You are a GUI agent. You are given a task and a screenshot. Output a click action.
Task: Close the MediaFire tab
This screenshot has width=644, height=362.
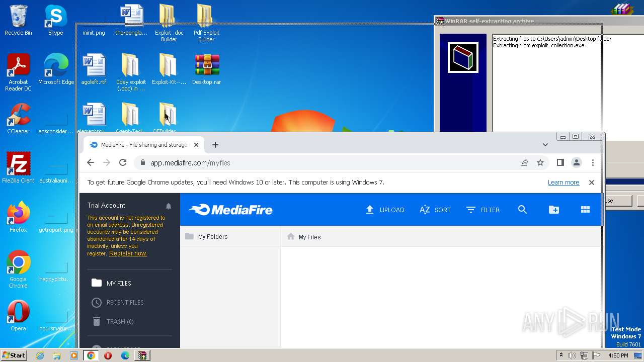point(196,145)
